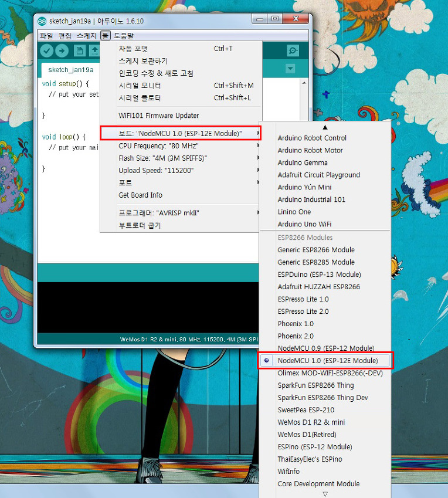Select Olimex MOD-WIFI-ESP8266(-DEV) board
Image resolution: width=448 pixels, height=498 pixels.
click(325, 373)
